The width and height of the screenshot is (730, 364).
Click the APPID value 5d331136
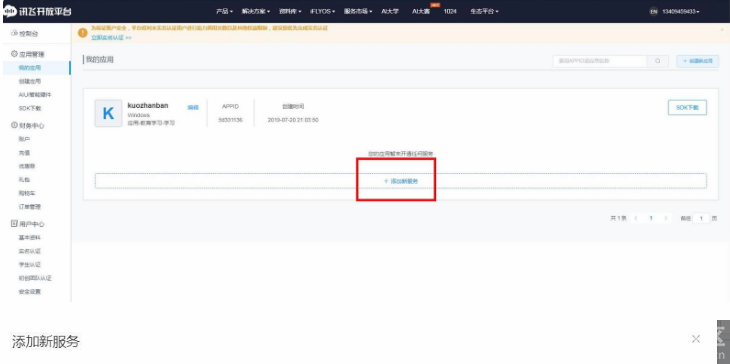(x=230, y=120)
